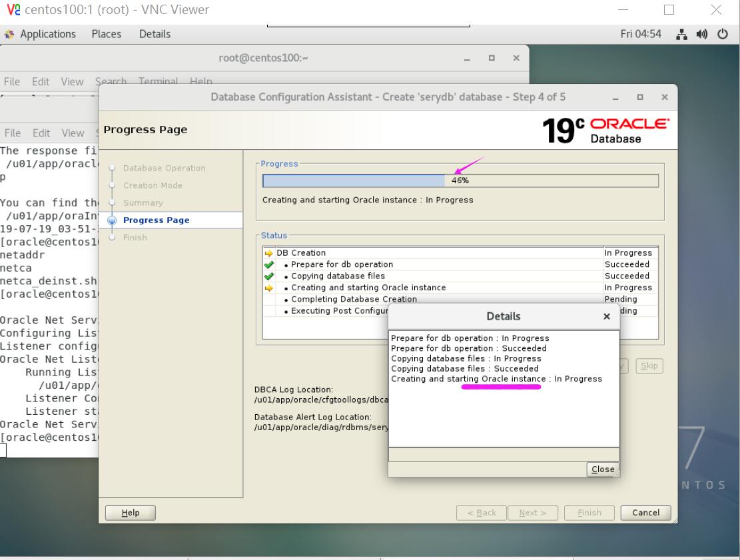Click the Next button
Viewport: 740px width, 560px height.
point(533,513)
